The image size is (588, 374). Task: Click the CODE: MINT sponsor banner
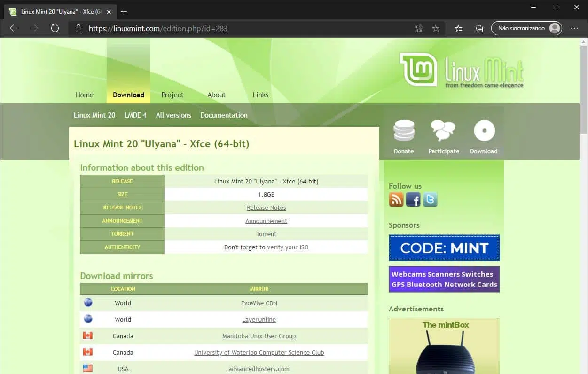coord(444,247)
